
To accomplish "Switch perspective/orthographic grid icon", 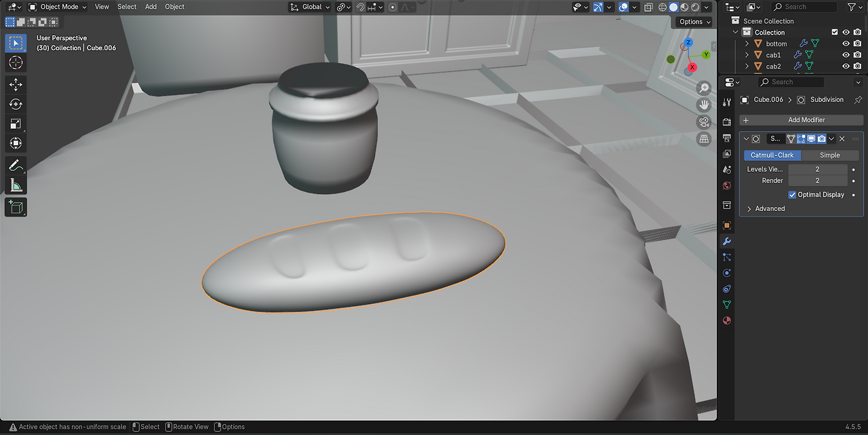I will point(704,139).
